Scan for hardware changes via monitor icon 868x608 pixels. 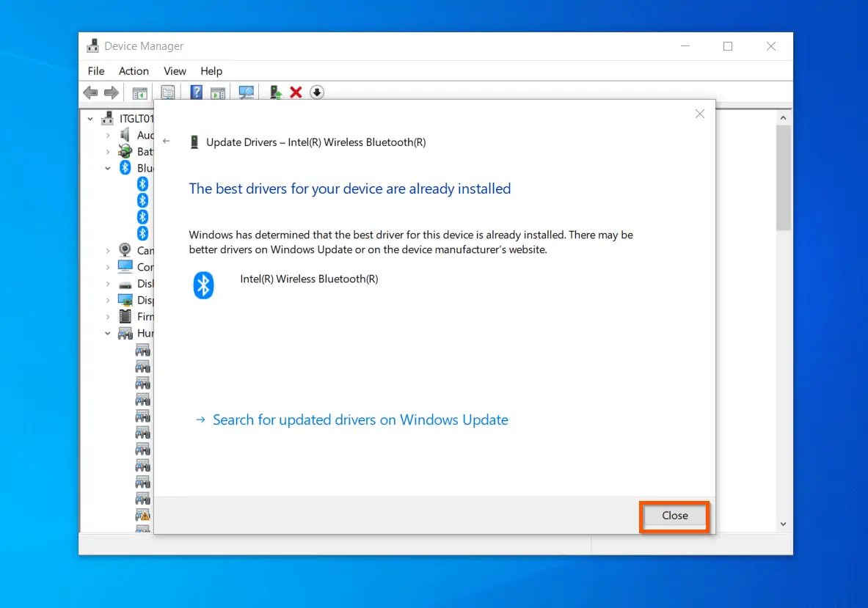click(x=247, y=92)
